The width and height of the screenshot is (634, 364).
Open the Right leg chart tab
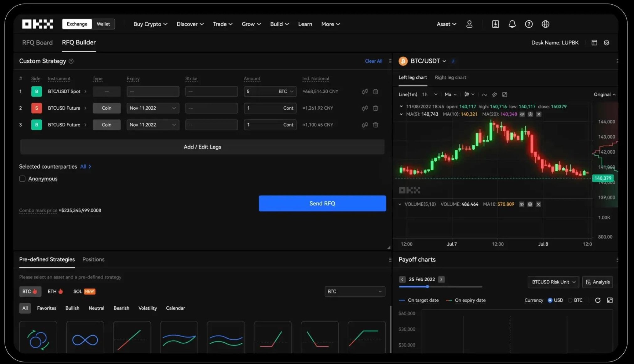tap(450, 77)
